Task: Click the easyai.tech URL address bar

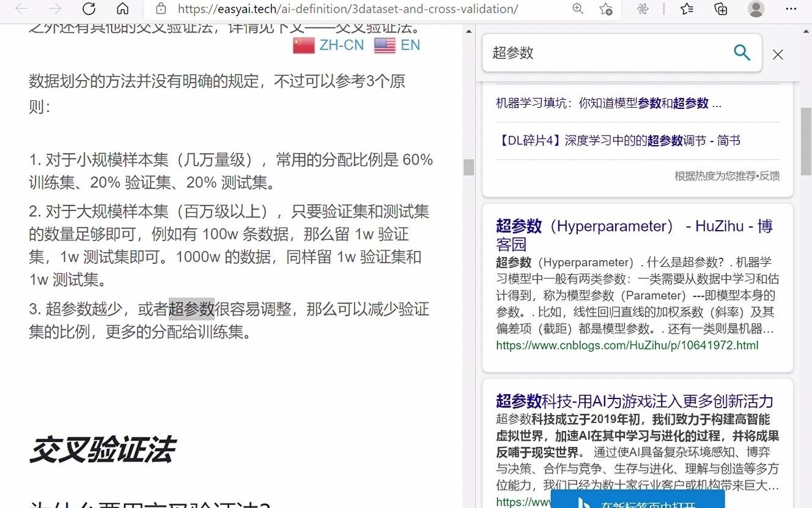Action: click(348, 9)
